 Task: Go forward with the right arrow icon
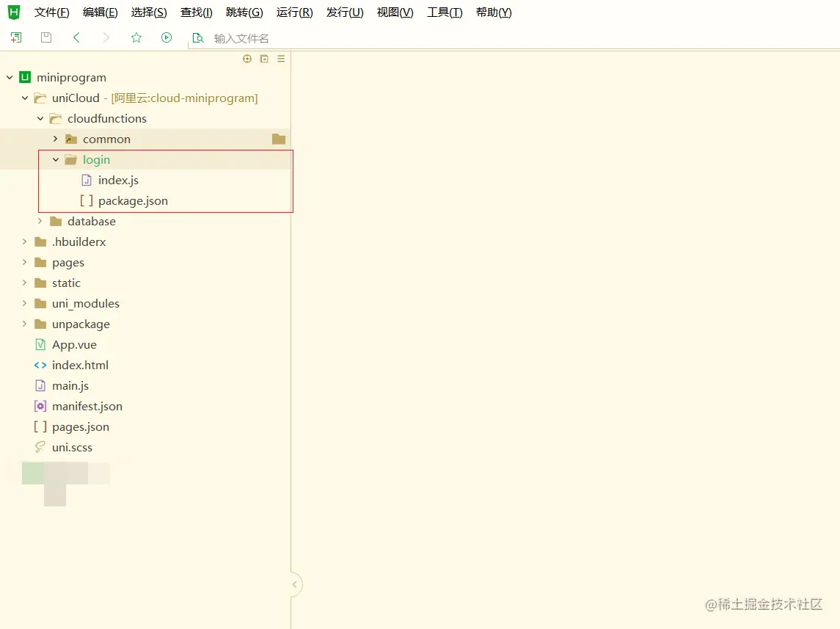[106, 37]
